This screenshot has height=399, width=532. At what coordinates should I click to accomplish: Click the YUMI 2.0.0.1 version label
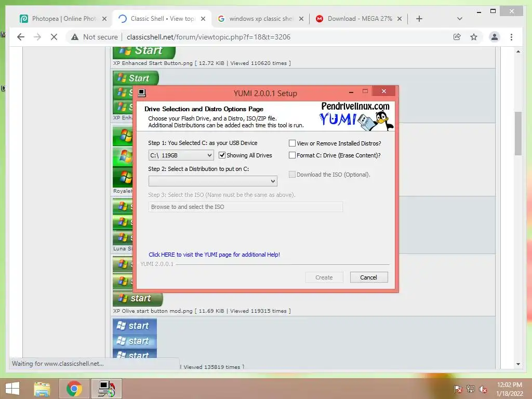coord(157,263)
